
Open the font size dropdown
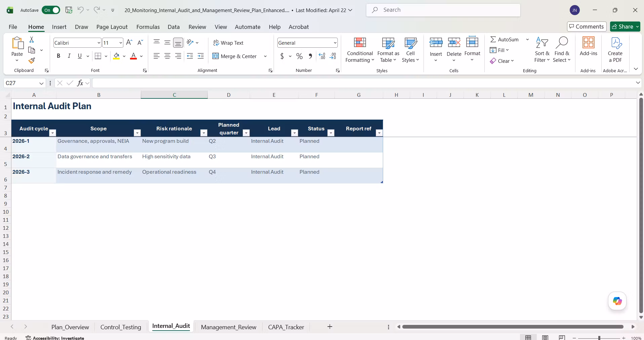[x=121, y=43]
